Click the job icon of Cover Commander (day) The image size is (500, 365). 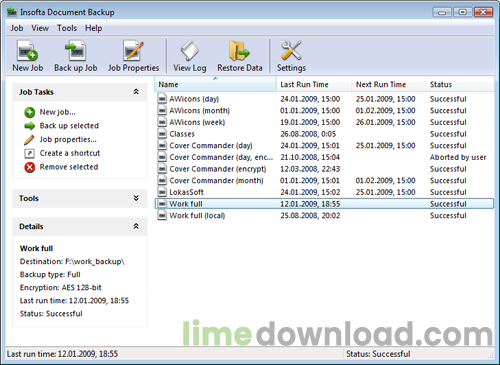162,145
